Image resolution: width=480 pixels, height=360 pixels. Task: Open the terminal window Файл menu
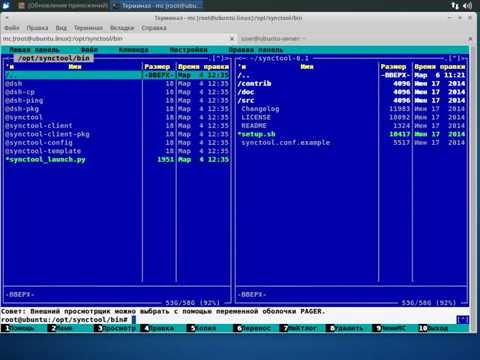tap(12, 28)
